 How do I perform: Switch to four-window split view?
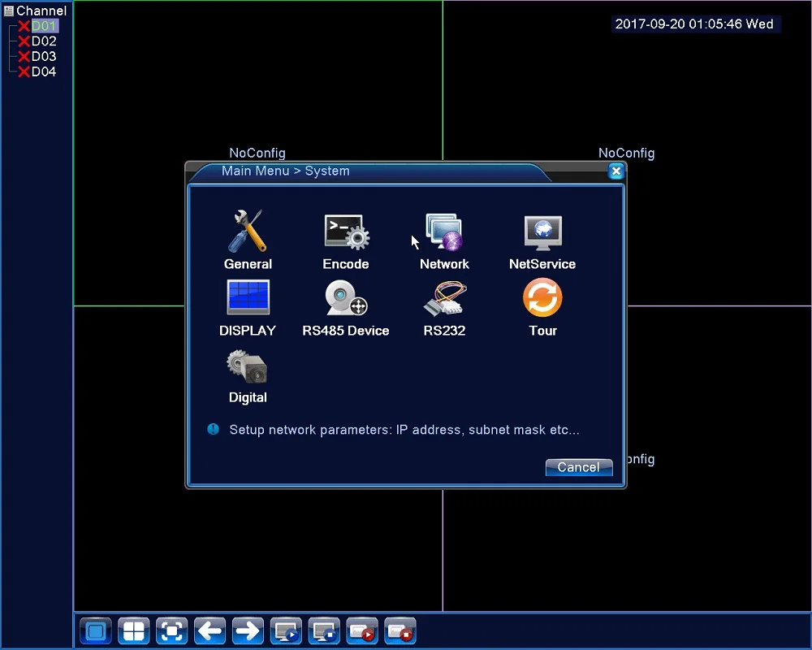134,630
